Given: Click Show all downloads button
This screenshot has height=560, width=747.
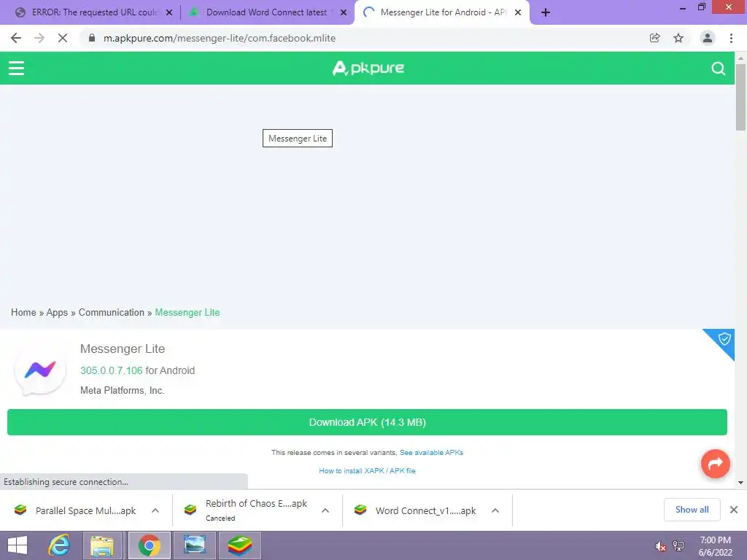Looking at the screenshot, I should 692,510.
